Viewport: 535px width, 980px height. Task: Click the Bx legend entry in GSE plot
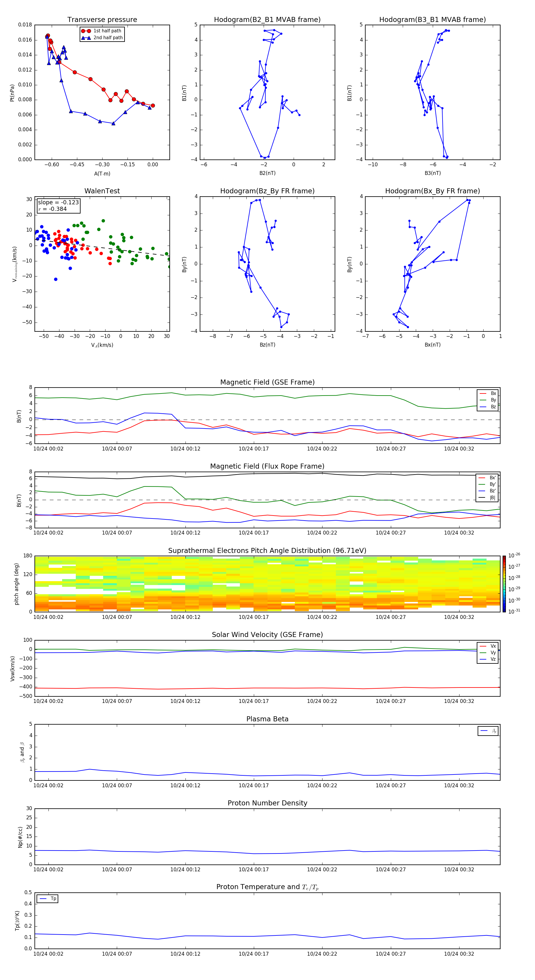pyautogui.click(x=488, y=393)
